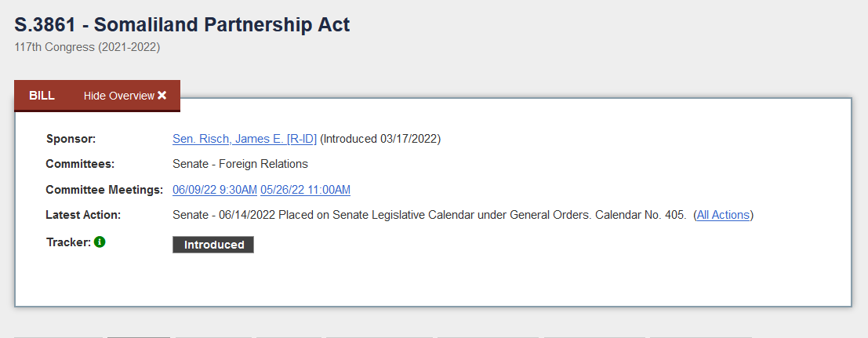The height and width of the screenshot is (338, 868).
Task: Click the Sponsor label
Action: (71, 139)
